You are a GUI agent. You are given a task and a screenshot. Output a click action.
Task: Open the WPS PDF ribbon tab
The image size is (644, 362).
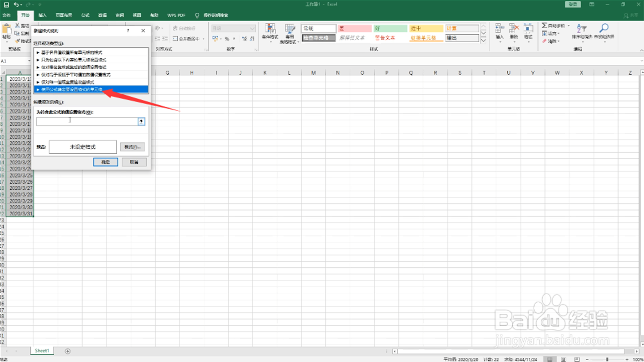tap(176, 15)
